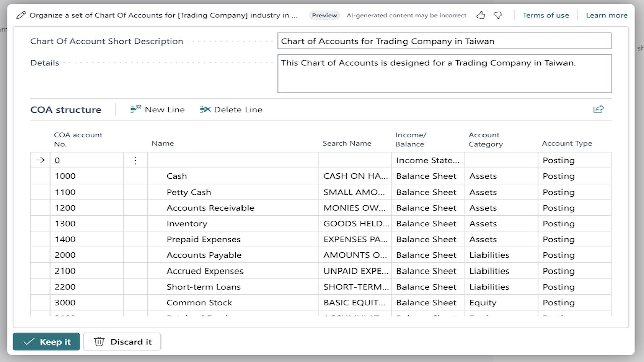Open Learn more link

click(607, 15)
